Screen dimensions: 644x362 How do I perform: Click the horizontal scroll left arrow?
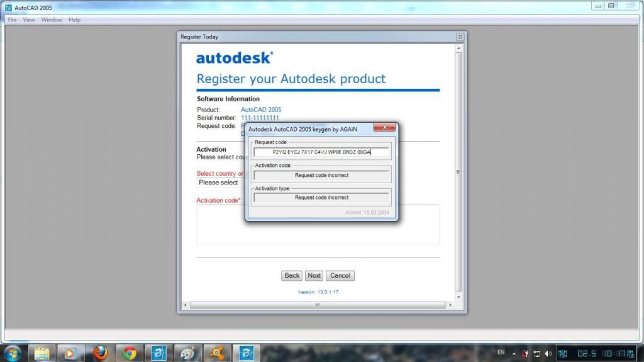[186, 305]
